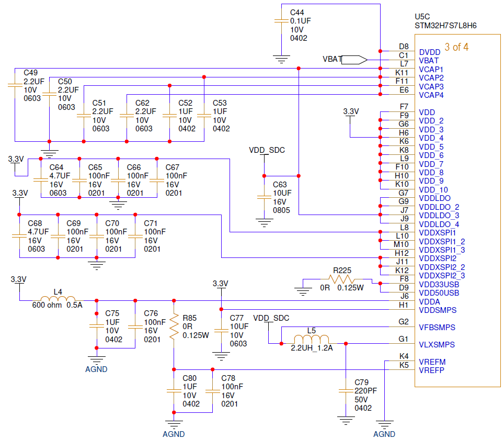Screen dimensions: 504x439
Task: Select the DVDD pin label
Action: tap(429, 52)
